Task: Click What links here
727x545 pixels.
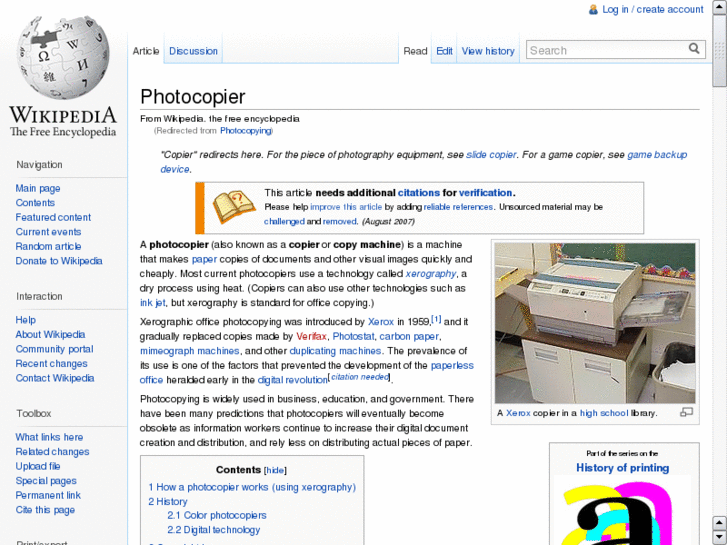Action: point(49,437)
